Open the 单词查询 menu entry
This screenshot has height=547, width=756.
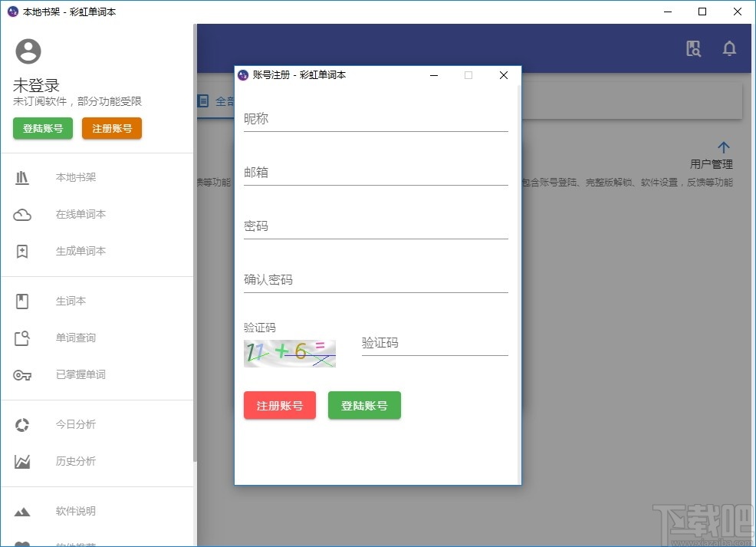[x=76, y=338]
